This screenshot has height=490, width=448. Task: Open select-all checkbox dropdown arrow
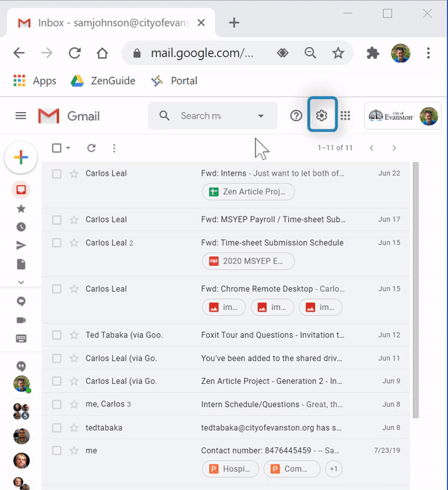(68, 148)
